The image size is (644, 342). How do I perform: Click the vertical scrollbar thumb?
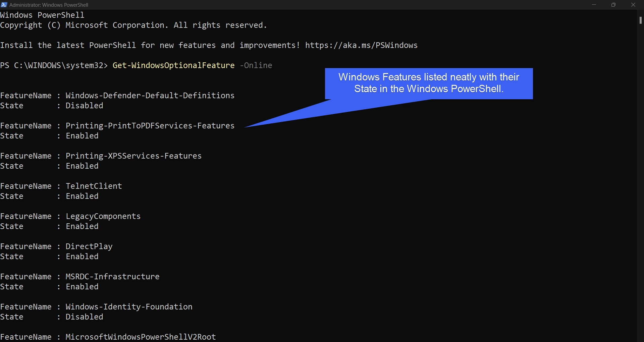click(x=640, y=20)
